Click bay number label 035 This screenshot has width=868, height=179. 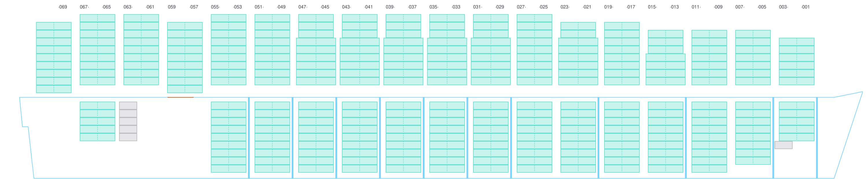coord(434,7)
